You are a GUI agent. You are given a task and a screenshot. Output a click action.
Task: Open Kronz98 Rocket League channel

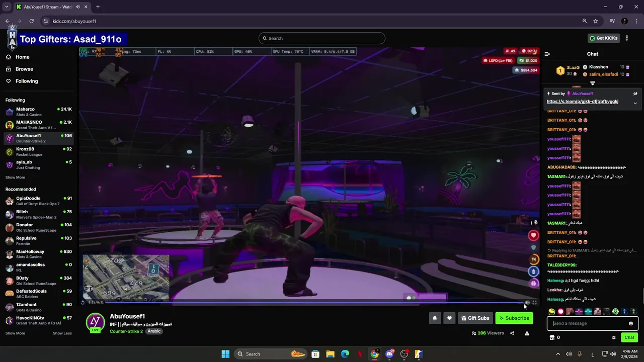tap(39, 151)
